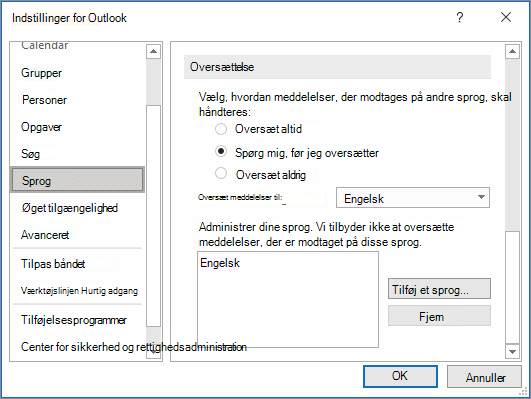
Task: Select the Oversæt aldrig radio button
Action: (x=221, y=173)
